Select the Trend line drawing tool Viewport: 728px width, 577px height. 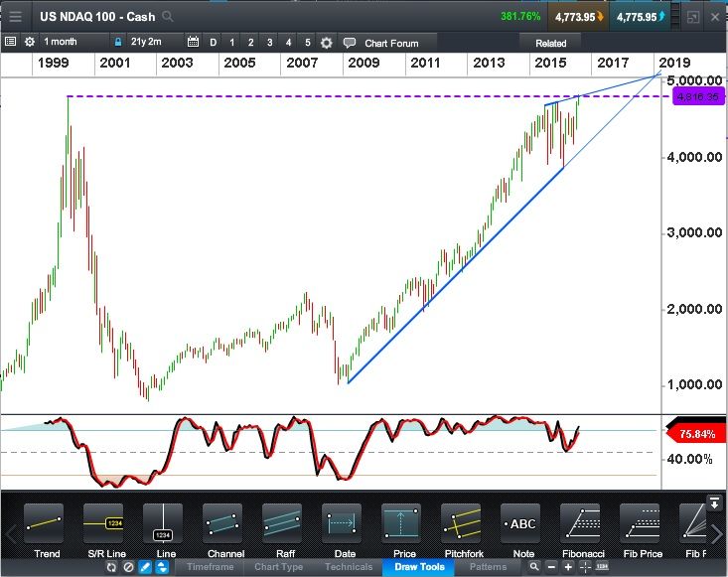(x=44, y=523)
